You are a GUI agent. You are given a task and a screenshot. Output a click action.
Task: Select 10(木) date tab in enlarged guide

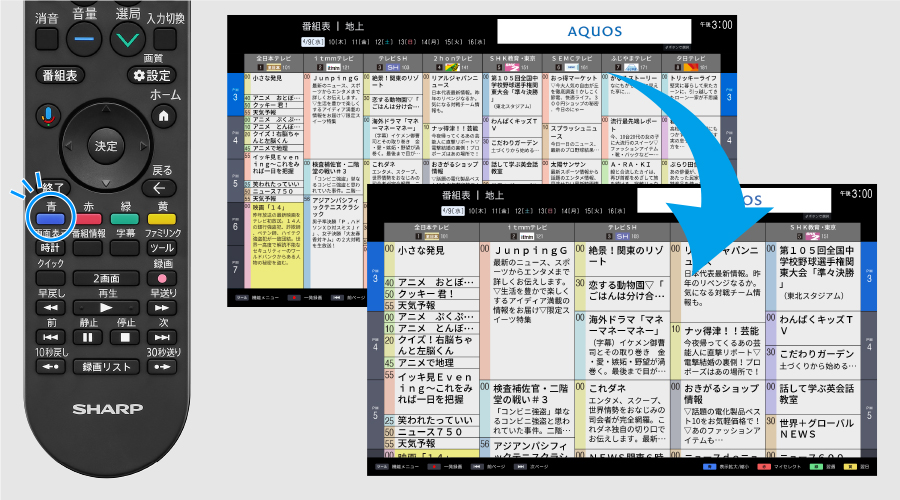(479, 211)
